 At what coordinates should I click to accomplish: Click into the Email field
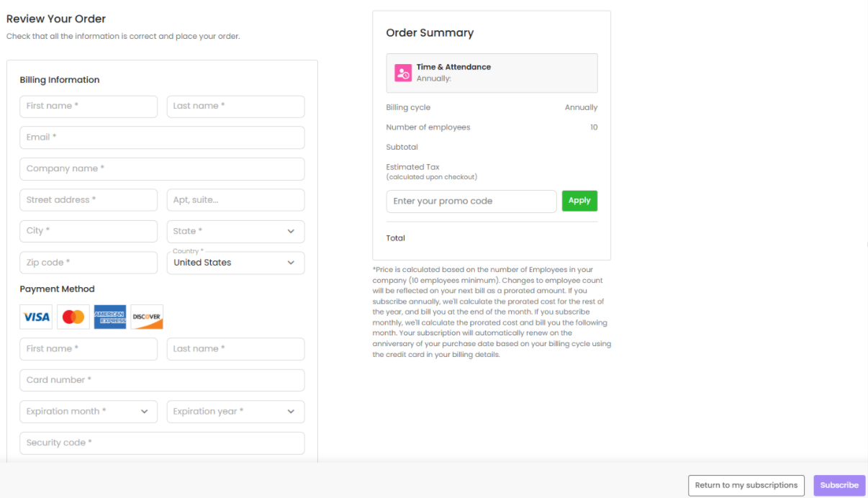coord(162,137)
